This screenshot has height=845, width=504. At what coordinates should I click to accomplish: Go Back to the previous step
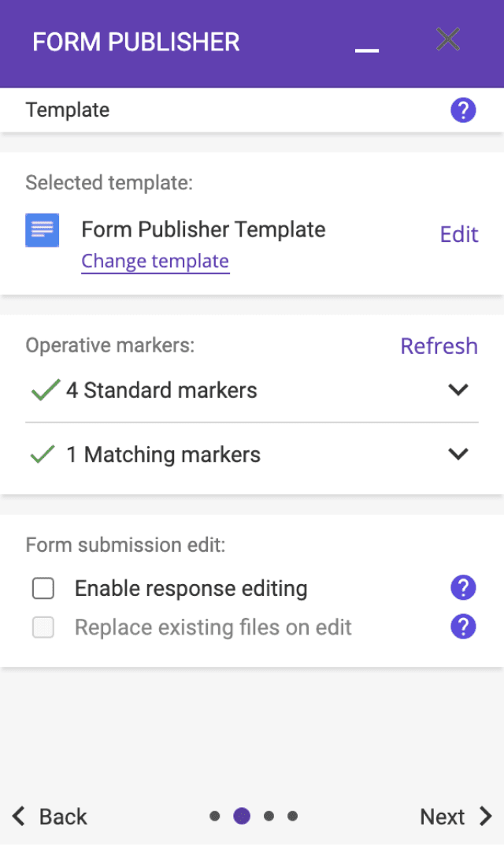click(50, 817)
